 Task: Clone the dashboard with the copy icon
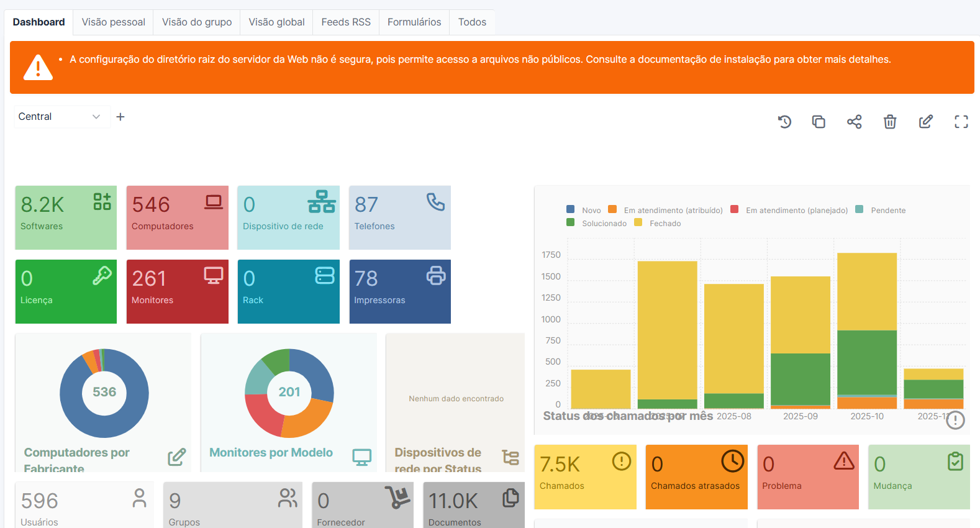click(x=819, y=122)
